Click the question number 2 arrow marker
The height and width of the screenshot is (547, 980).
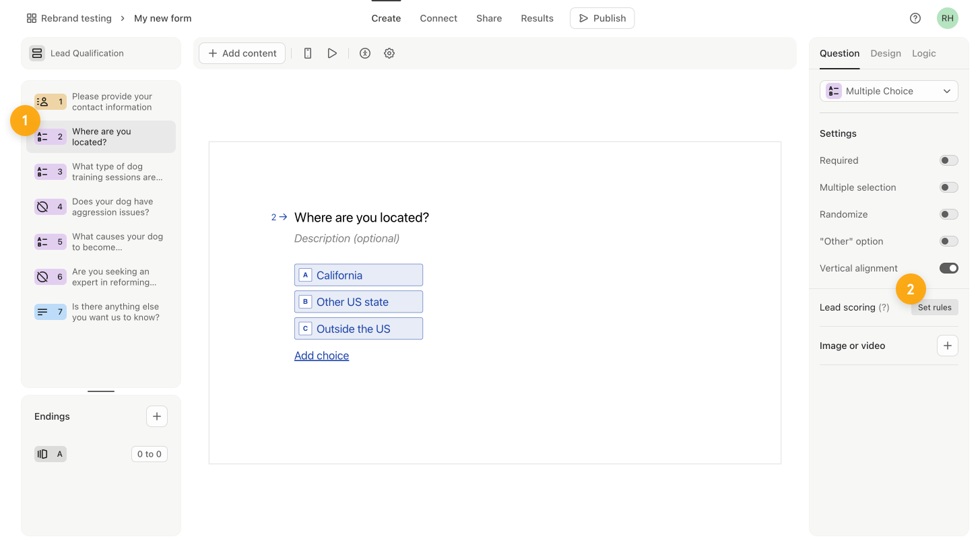pos(280,217)
